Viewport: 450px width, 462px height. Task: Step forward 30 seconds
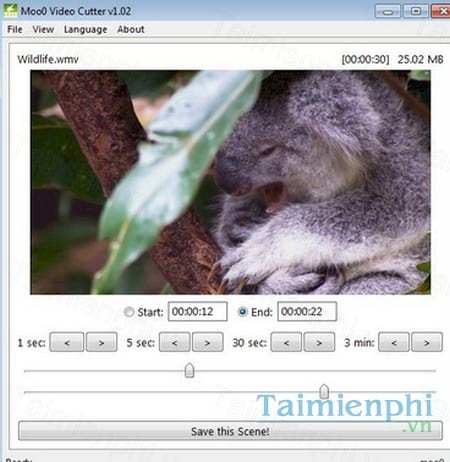(x=319, y=342)
